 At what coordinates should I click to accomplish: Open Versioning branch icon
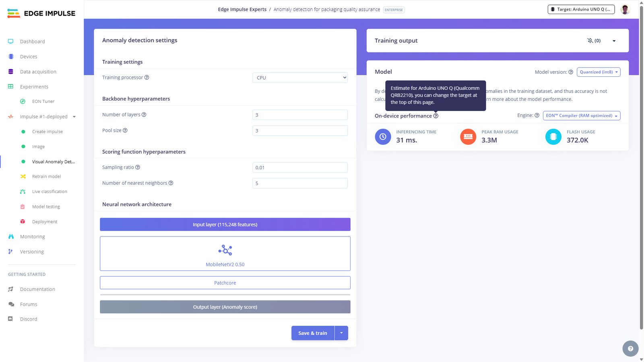pos(10,251)
